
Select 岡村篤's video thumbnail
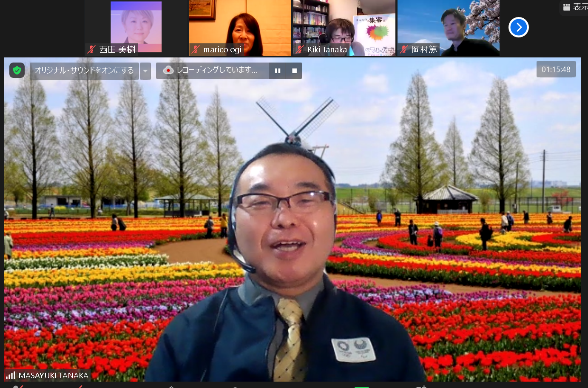pos(449,23)
